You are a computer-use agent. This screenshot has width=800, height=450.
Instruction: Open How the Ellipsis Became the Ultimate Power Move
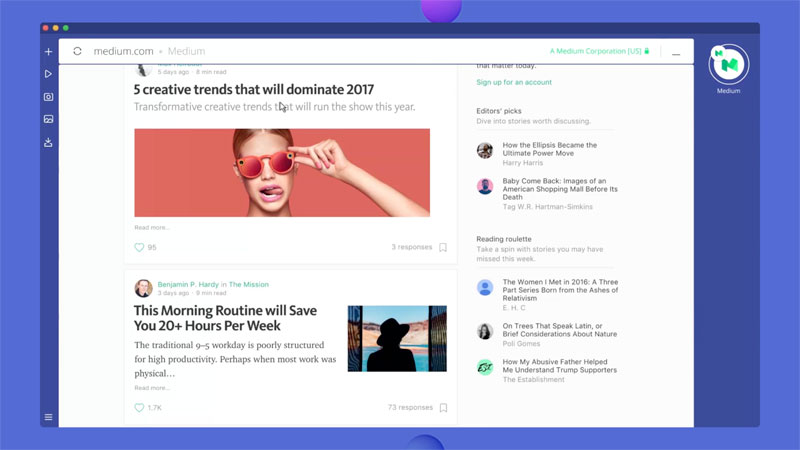[549, 149]
